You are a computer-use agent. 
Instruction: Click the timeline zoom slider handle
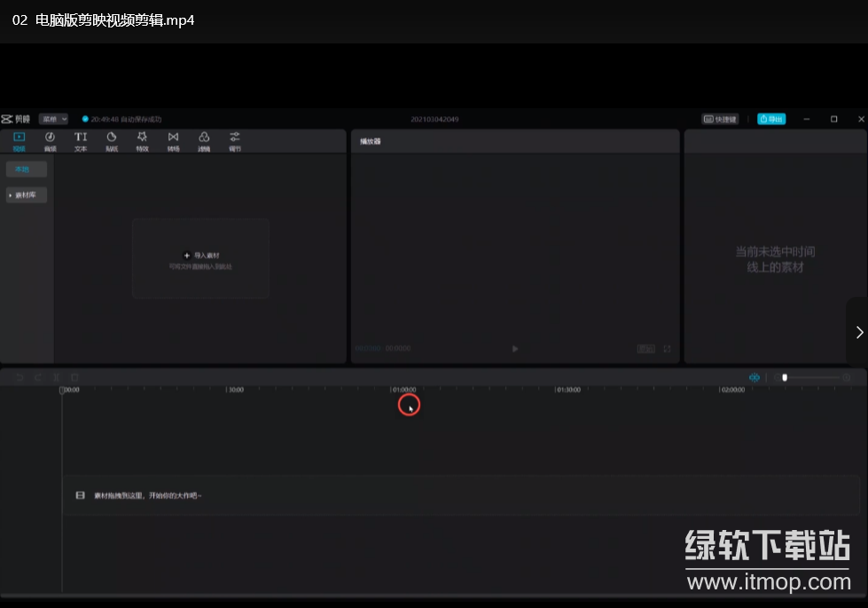click(x=785, y=378)
